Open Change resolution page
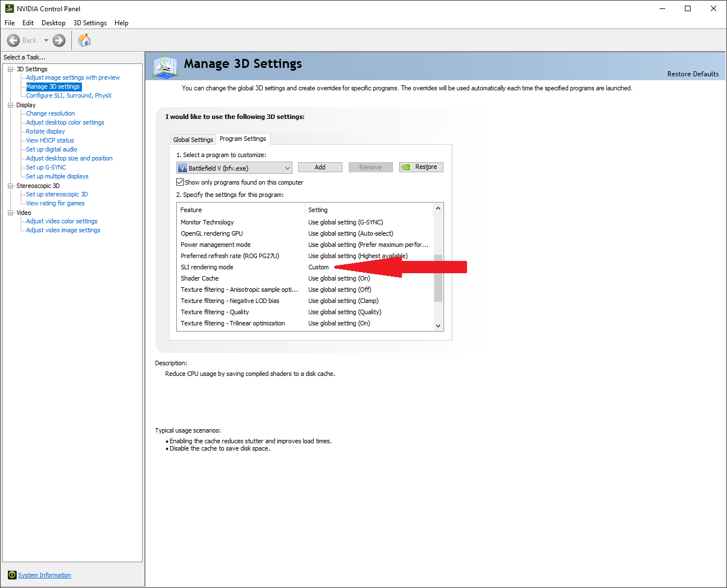Screen dimensions: 727x588 [x=51, y=113]
